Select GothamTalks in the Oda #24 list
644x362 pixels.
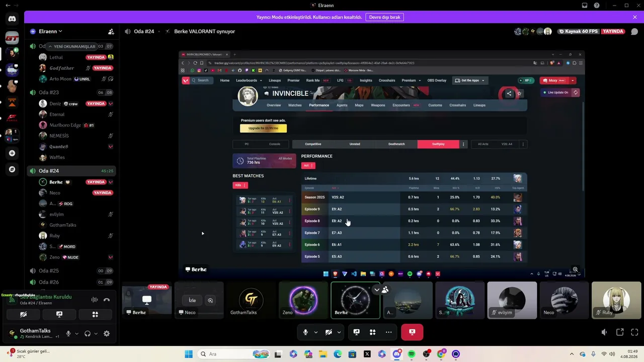coord(75,225)
